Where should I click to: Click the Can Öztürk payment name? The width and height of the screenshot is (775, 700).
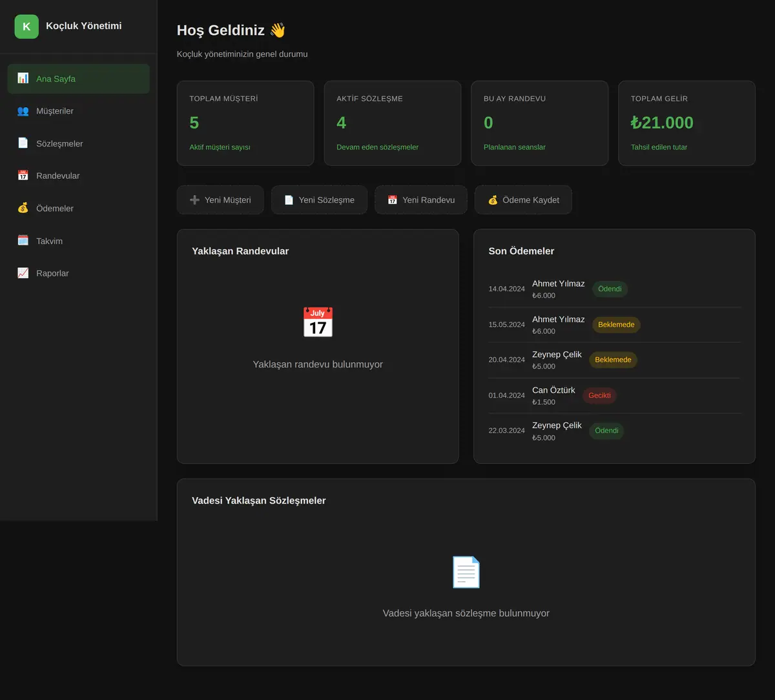point(553,390)
